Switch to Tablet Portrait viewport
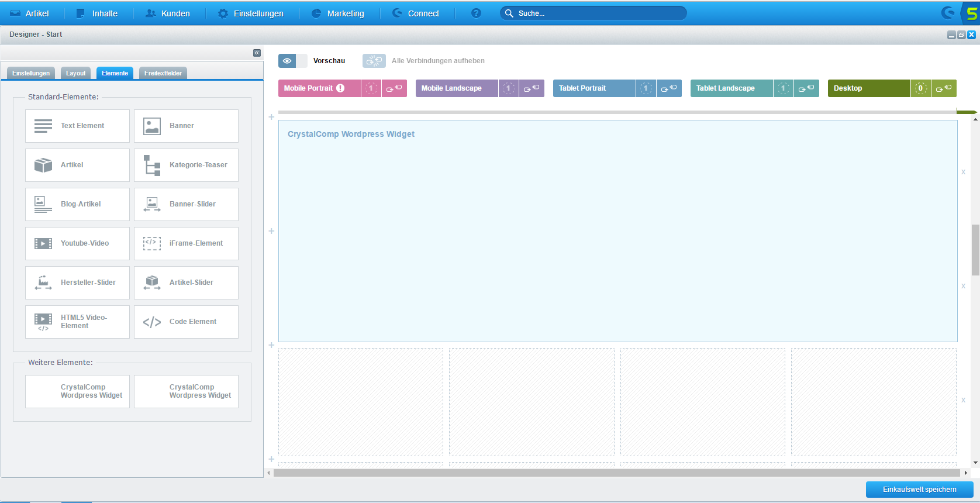980x503 pixels. (594, 88)
